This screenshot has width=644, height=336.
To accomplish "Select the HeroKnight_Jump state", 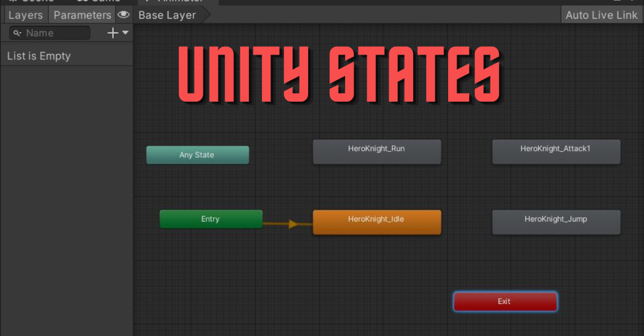I will [556, 222].
